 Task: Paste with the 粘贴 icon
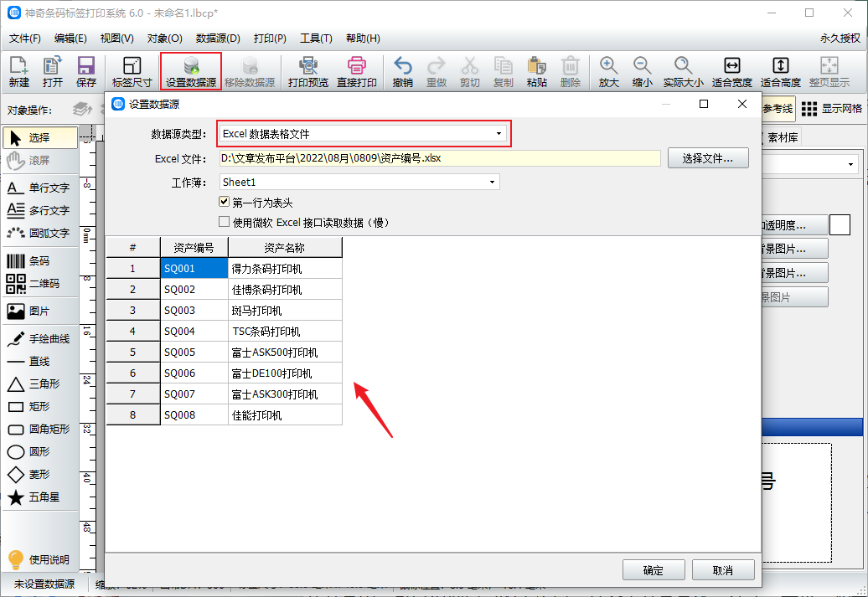point(536,72)
